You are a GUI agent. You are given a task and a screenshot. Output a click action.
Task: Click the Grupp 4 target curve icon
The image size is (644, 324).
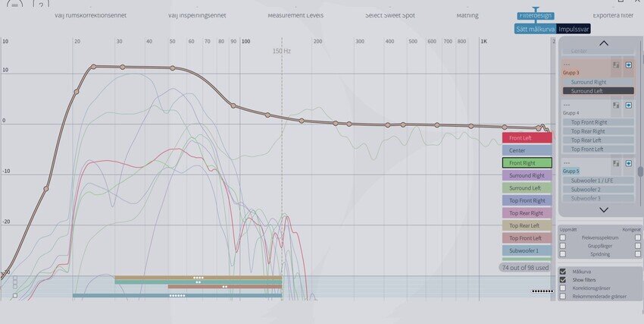[616, 105]
